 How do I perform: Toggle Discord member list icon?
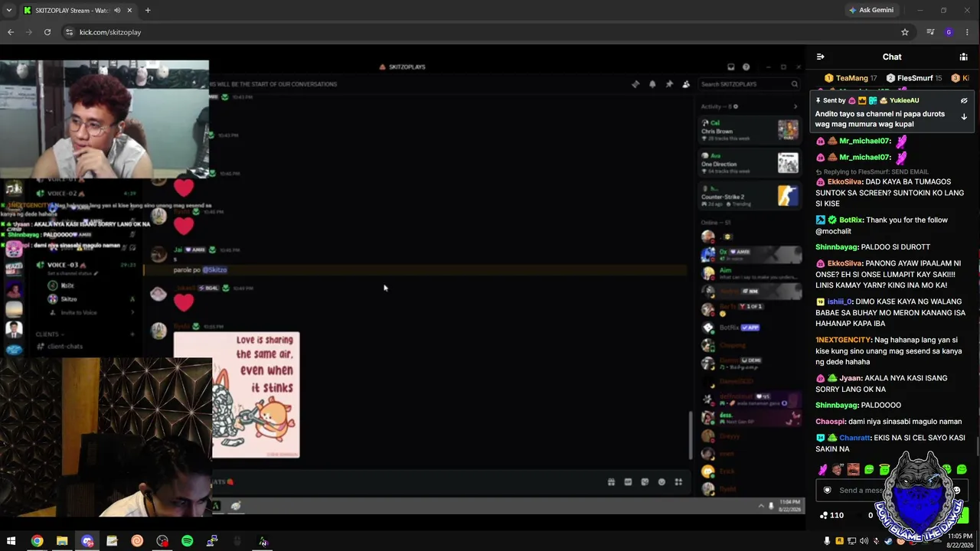[x=686, y=84]
